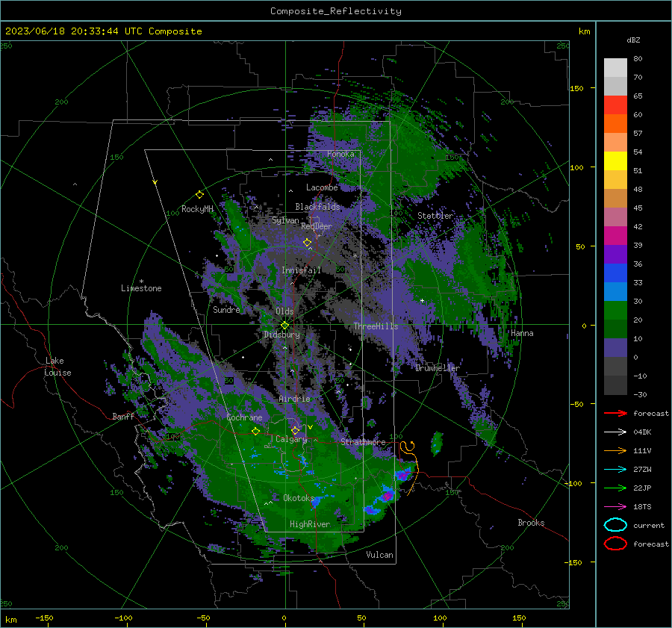Choose the bright green 30 dBZ swatch
This screenshot has height=628, width=672.
[x=615, y=310]
